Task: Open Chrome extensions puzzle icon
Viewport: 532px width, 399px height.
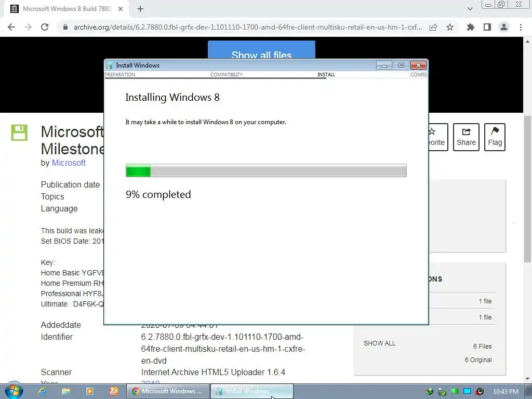Action: coord(471,27)
